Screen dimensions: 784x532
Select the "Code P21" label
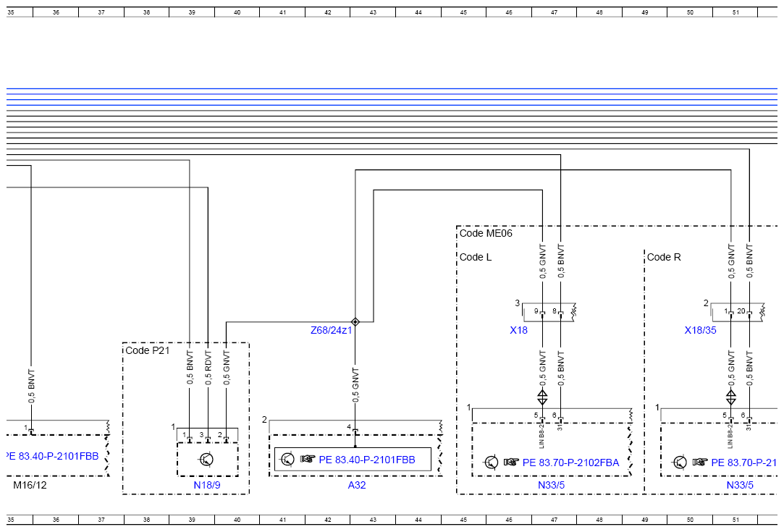pos(148,350)
